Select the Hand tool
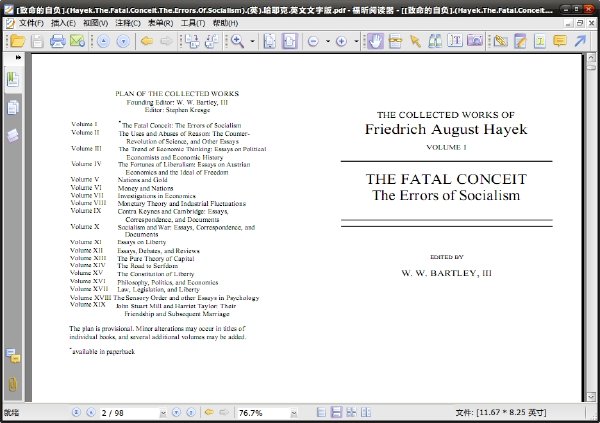Viewport: 600px width, 423px height. pyautogui.click(x=375, y=41)
